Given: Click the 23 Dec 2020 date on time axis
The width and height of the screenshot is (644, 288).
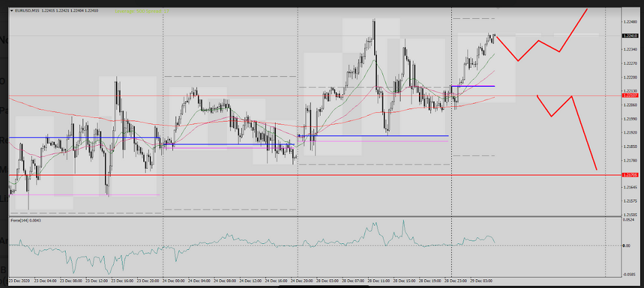Looking at the screenshot, I should pyautogui.click(x=19, y=279).
